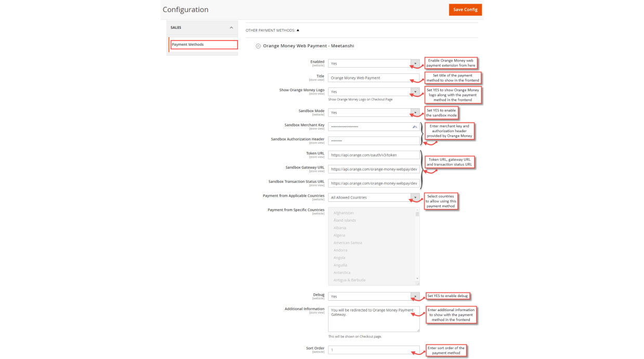Click countries list scroll down arrow
Viewport: 644px width, 359px height.
coord(417,279)
